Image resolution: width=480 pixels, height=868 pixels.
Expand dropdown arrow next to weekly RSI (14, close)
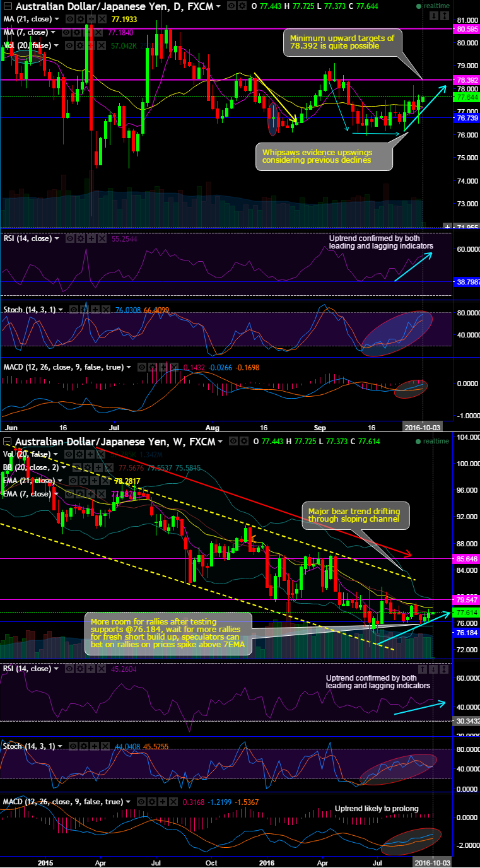[57, 668]
